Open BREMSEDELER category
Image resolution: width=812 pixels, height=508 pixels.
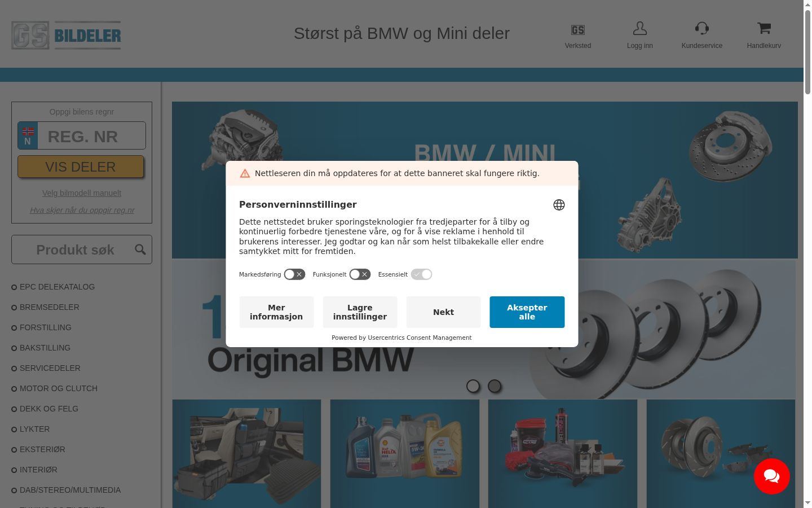[50, 307]
